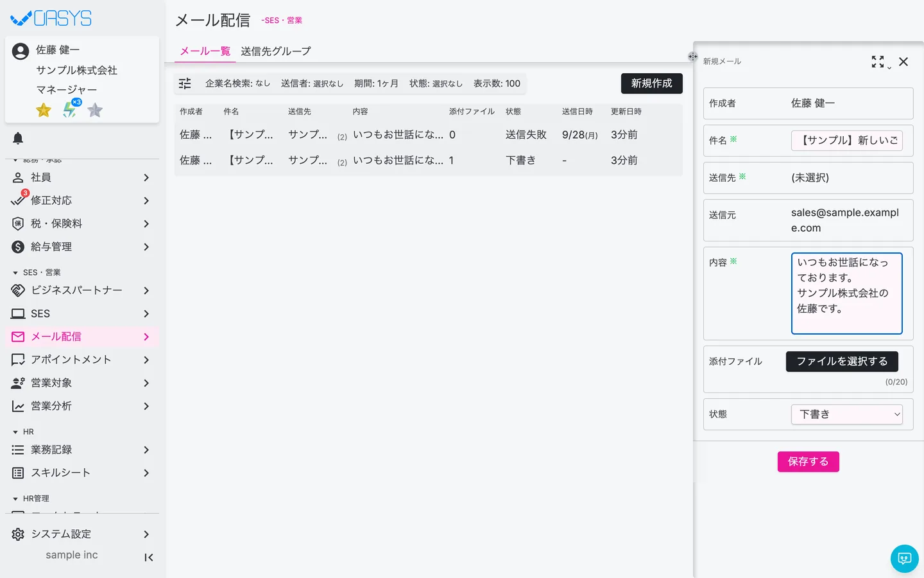
Task: Click the 内容 text area
Action: pos(847,293)
